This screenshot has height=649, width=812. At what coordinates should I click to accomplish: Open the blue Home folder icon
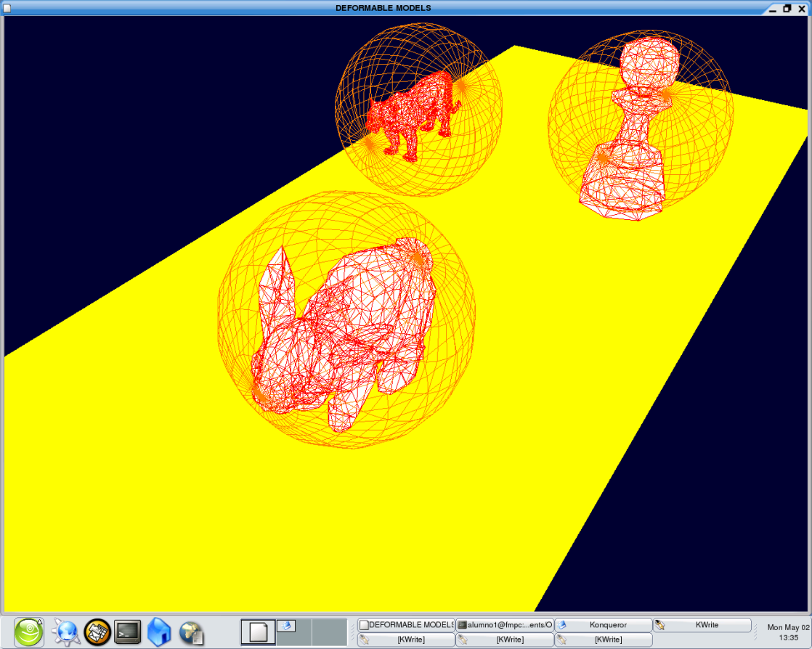(x=159, y=632)
